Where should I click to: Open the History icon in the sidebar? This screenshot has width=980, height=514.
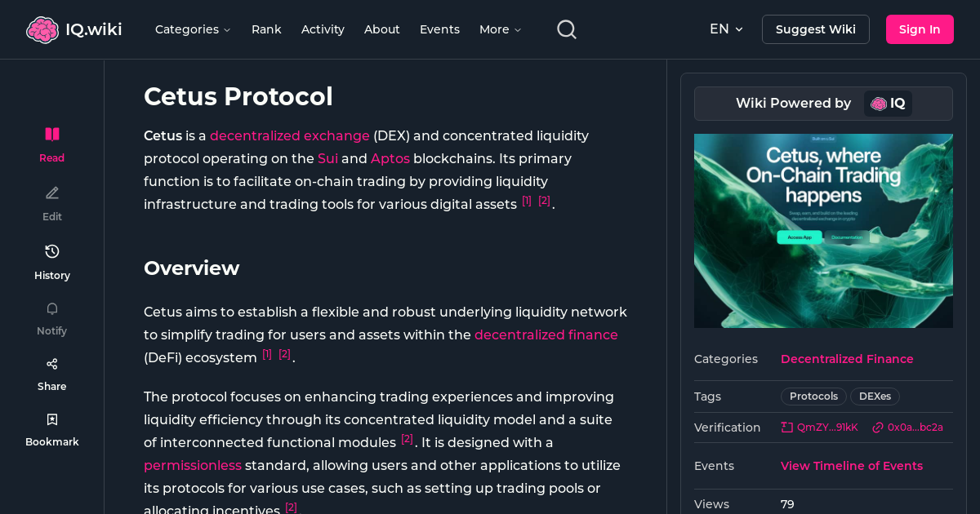pos(51,251)
